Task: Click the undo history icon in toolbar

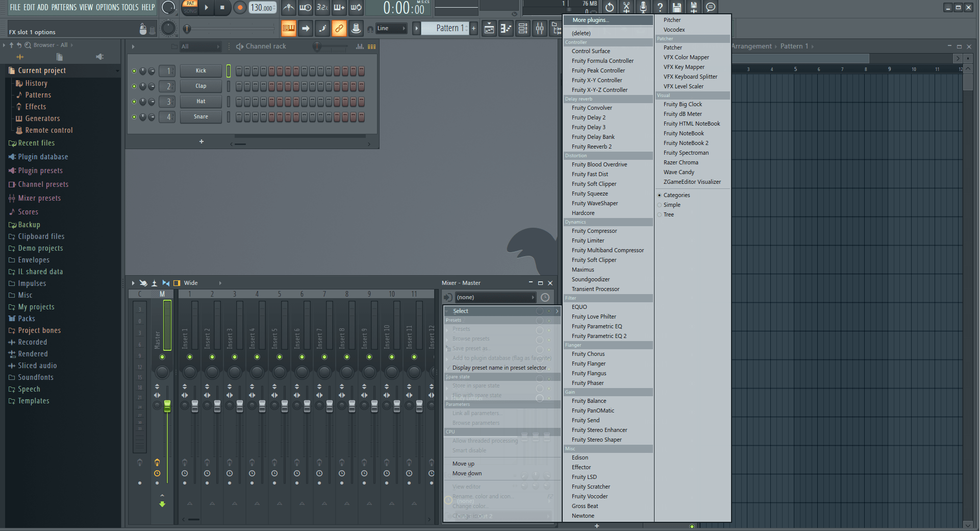Action: click(x=610, y=7)
